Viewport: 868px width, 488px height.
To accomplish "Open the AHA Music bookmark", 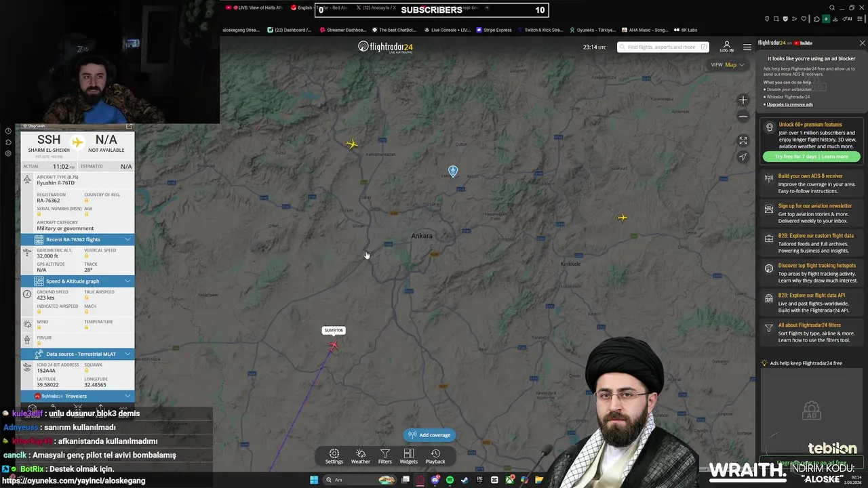I will click(645, 30).
